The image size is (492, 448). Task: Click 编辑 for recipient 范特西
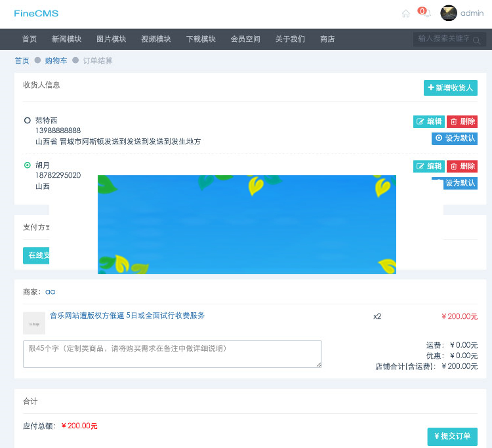tap(428, 121)
